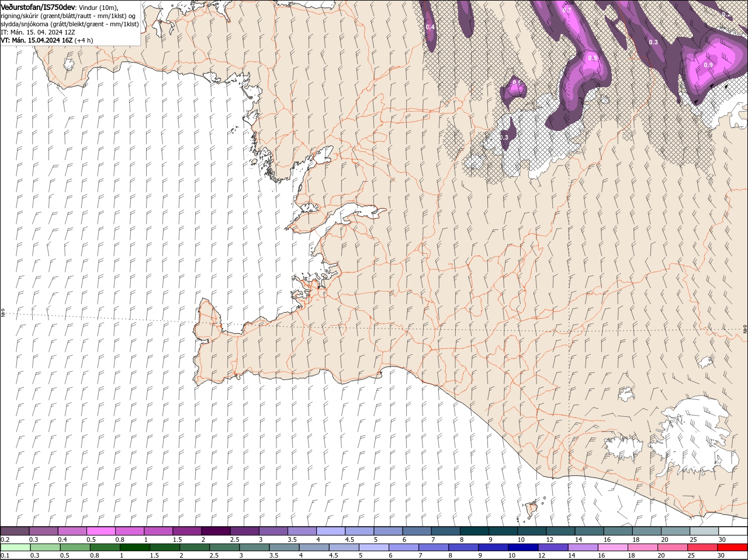Pick the light gray 25 swatch, upper scale
Viewport: 748px width, 560px height.
(704, 531)
